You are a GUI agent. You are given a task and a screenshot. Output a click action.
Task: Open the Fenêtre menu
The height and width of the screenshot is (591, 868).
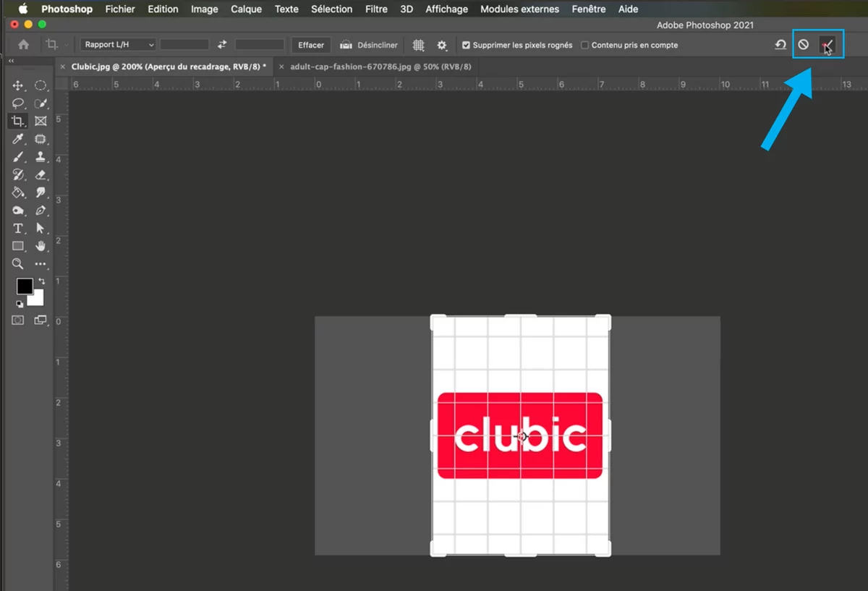pos(589,9)
